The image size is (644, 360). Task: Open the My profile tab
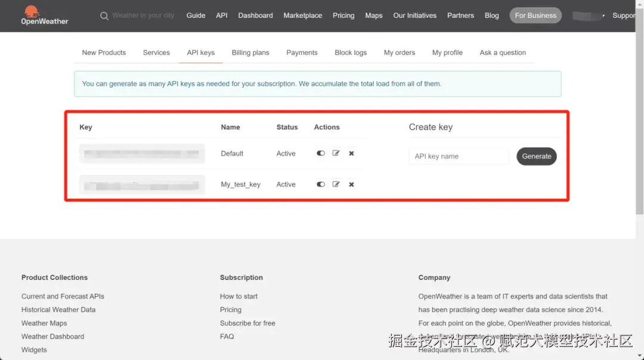(447, 53)
